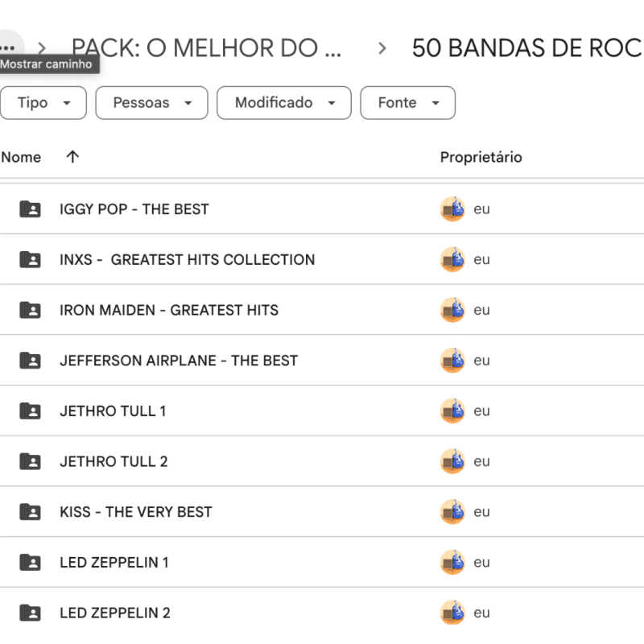Viewport: 644px width, 644px height.
Task: Click the INXS shared folder icon
Action: pos(30,260)
